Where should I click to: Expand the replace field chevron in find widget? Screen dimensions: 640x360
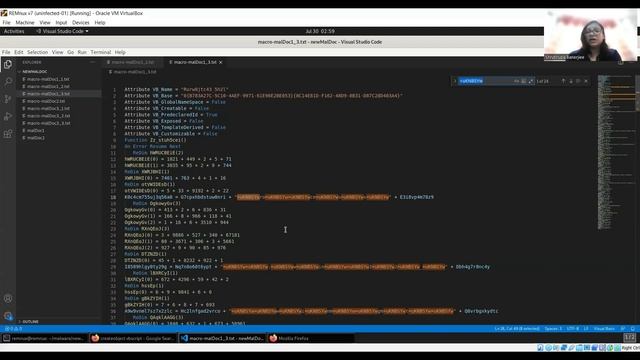click(455, 81)
